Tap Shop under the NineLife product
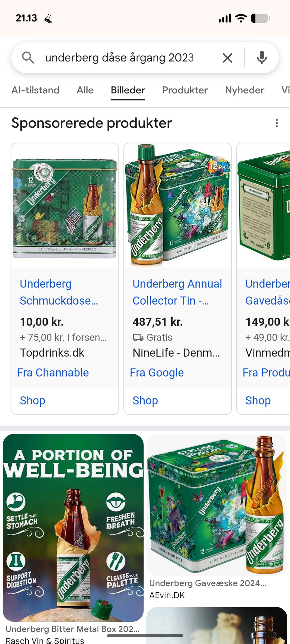The image size is (290, 644). 145,400
